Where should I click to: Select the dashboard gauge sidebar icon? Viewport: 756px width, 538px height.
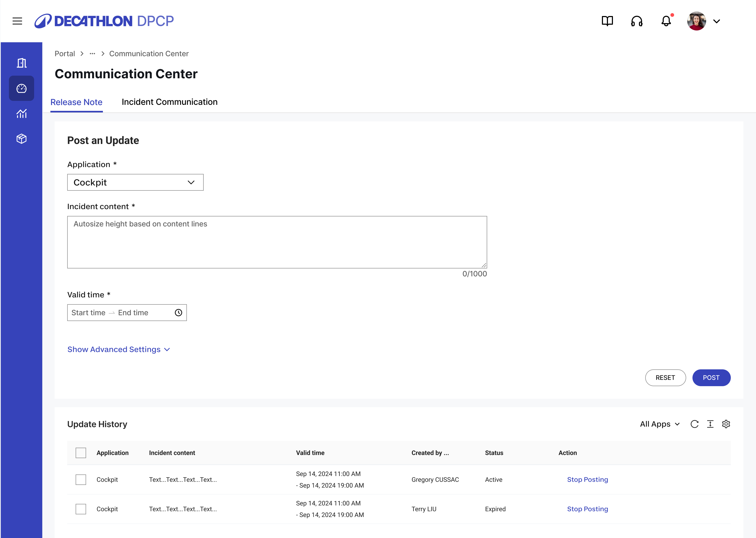(22, 89)
